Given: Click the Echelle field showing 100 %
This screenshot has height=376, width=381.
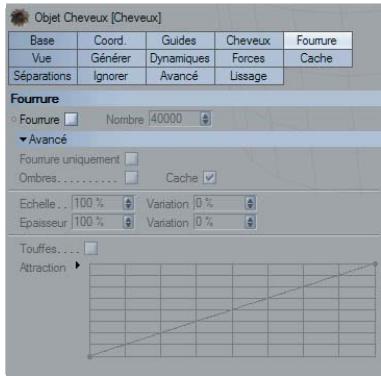Looking at the screenshot, I should (97, 203).
